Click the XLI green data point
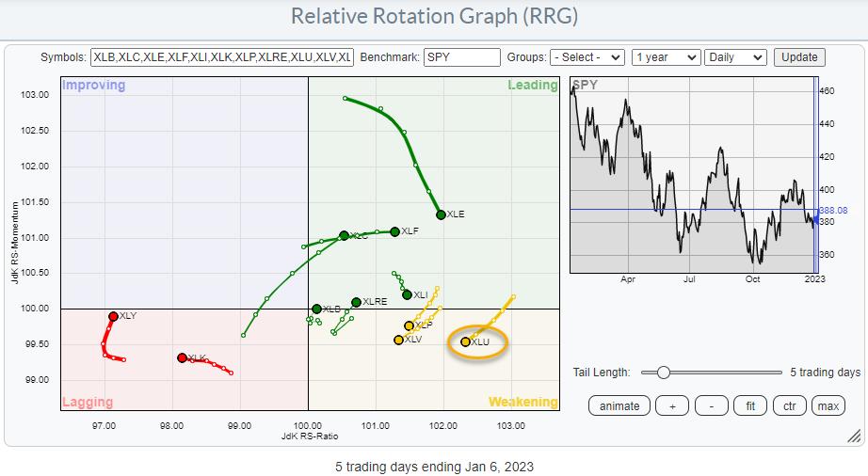 407,294
